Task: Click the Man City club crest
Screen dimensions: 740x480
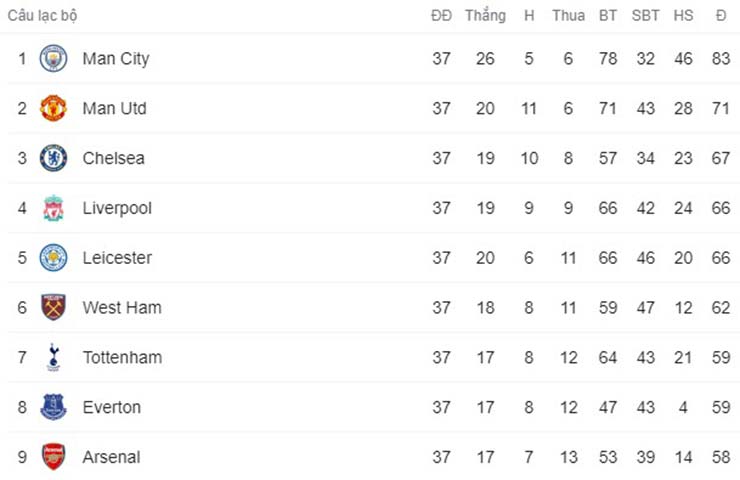Action: click(x=53, y=59)
